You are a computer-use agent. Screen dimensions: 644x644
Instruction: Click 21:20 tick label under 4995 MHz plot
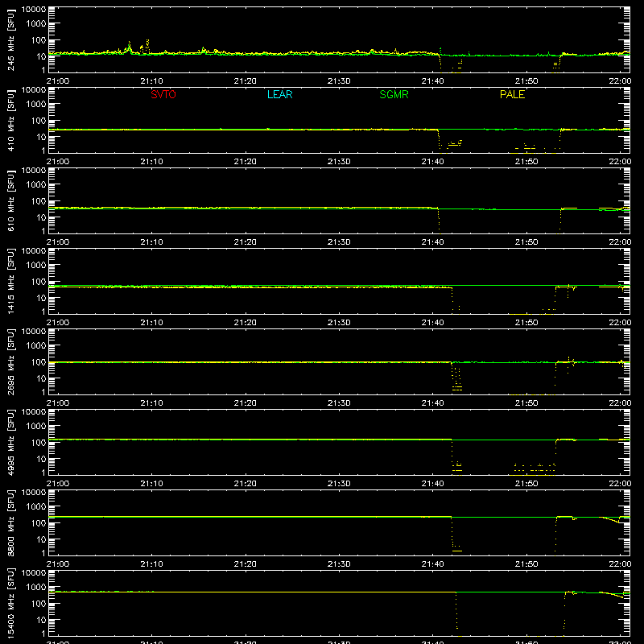(246, 484)
